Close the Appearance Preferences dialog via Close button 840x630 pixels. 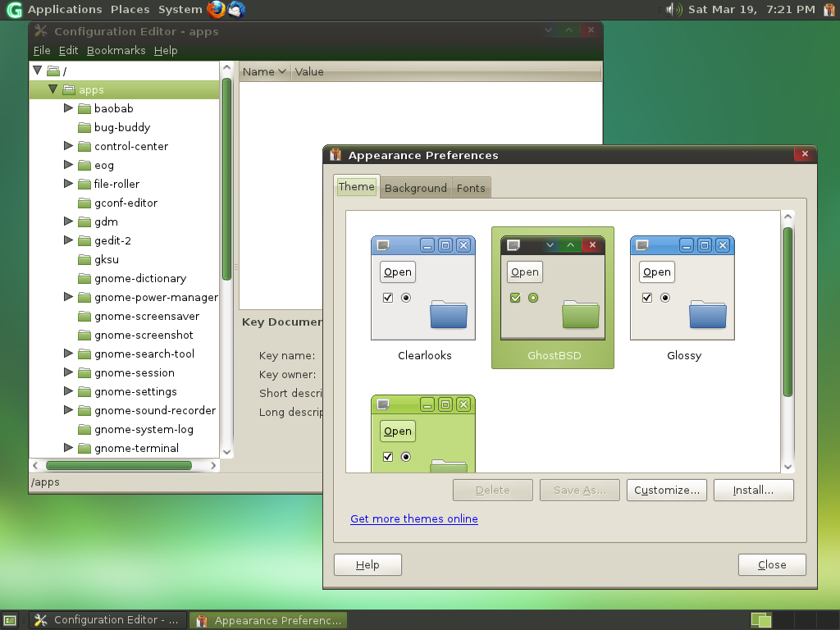(772, 564)
